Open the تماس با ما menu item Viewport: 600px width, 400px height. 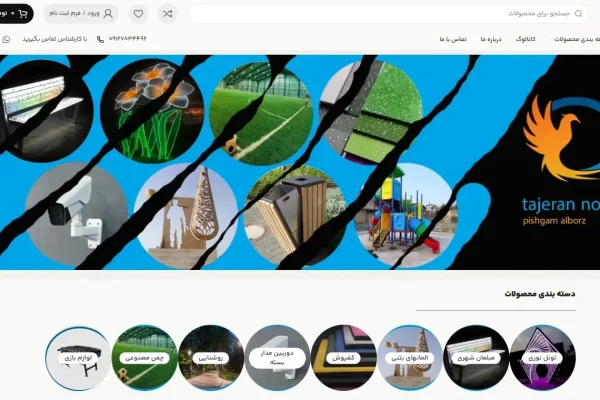pyautogui.click(x=453, y=39)
